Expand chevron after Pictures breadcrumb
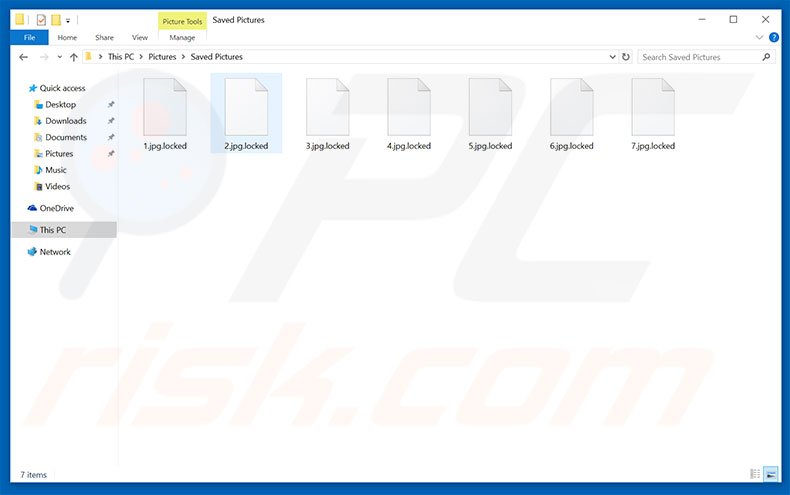The height and width of the screenshot is (495, 790). pyautogui.click(x=183, y=57)
